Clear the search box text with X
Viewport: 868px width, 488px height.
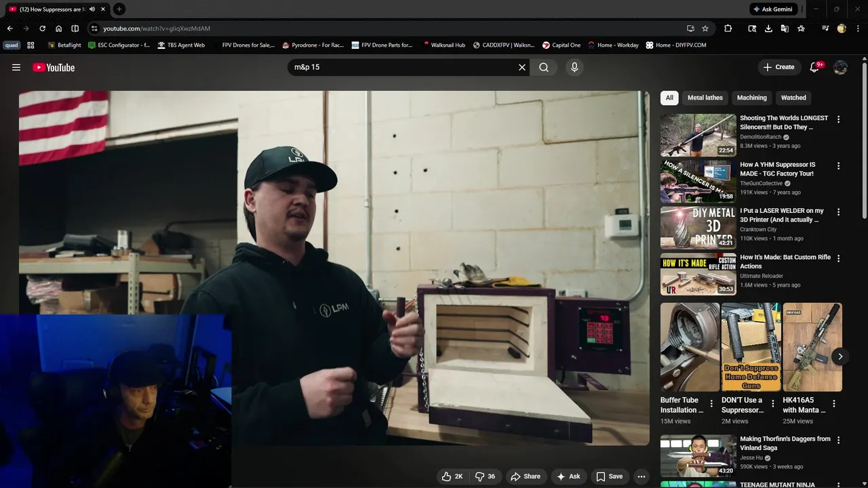tap(522, 67)
